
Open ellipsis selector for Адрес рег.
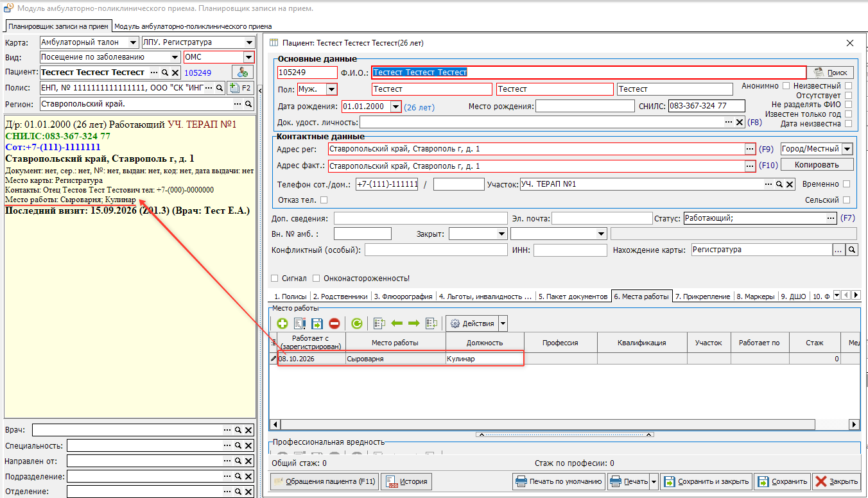point(750,149)
